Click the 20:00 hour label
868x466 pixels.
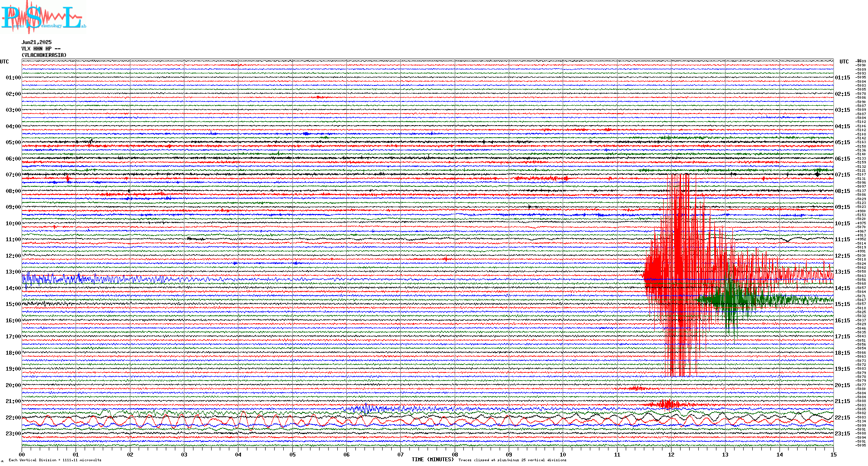[x=13, y=385]
